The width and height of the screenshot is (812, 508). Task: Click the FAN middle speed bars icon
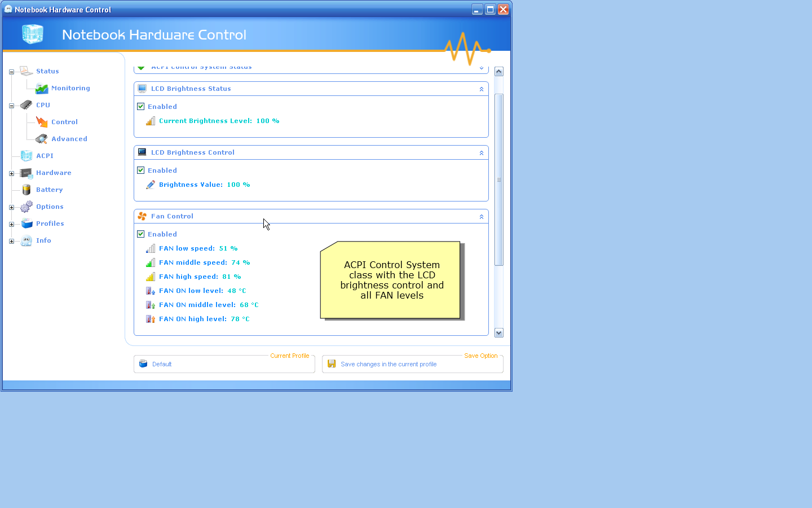(x=151, y=262)
